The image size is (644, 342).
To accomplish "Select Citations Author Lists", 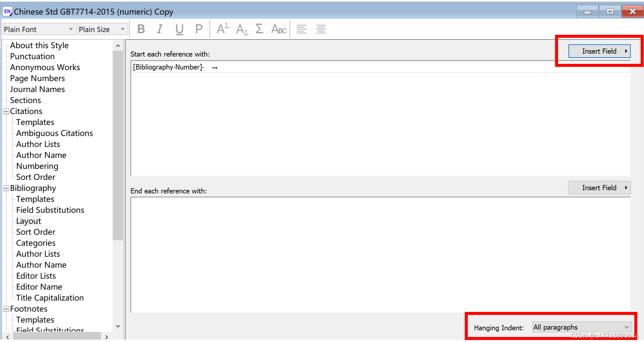I will [x=38, y=144].
